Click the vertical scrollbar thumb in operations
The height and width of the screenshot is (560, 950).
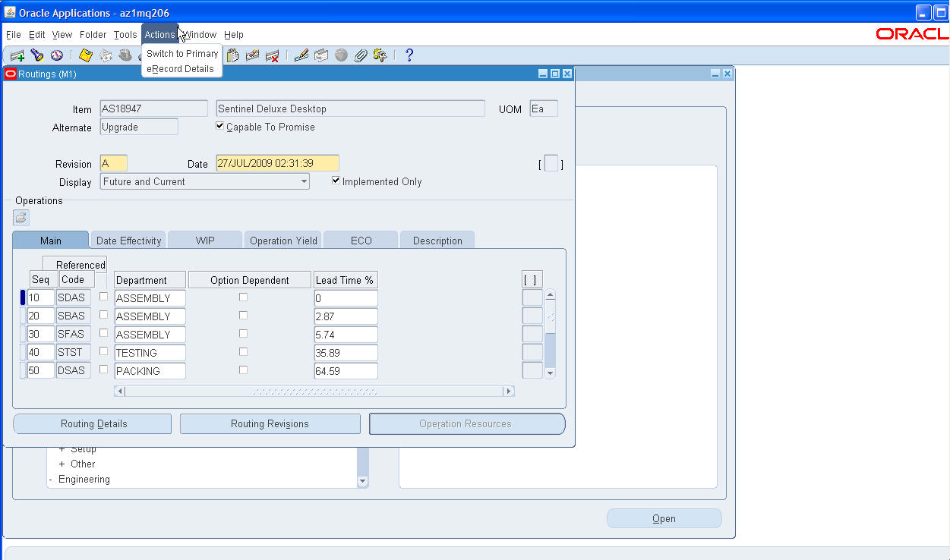551,317
